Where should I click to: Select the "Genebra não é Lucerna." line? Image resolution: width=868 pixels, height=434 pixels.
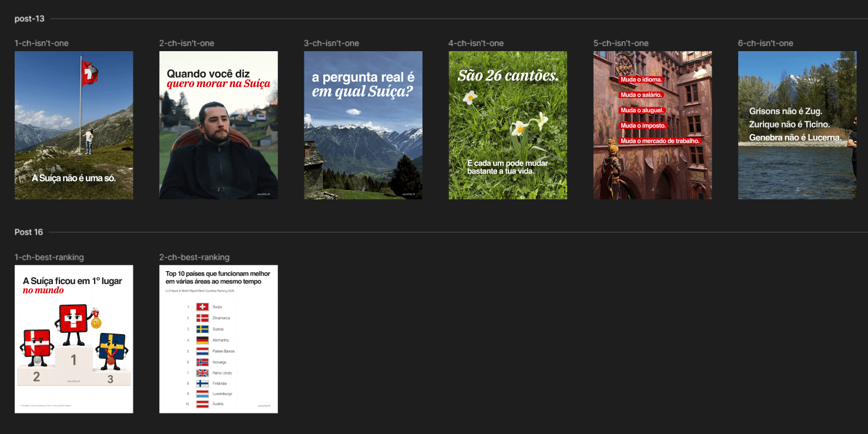tap(795, 138)
